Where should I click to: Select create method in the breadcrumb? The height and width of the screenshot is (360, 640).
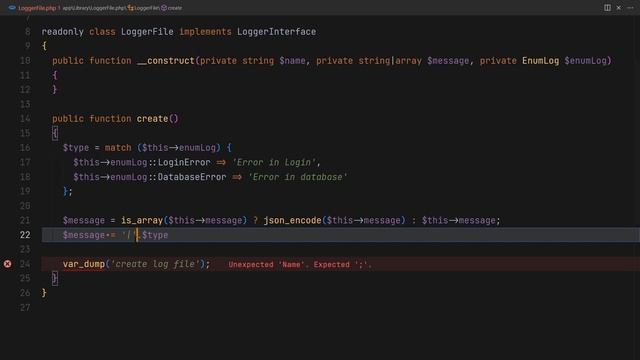(x=175, y=8)
